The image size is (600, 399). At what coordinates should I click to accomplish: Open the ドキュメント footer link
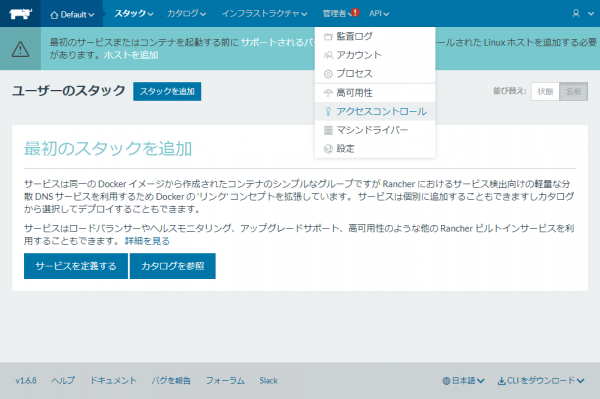[x=113, y=381]
